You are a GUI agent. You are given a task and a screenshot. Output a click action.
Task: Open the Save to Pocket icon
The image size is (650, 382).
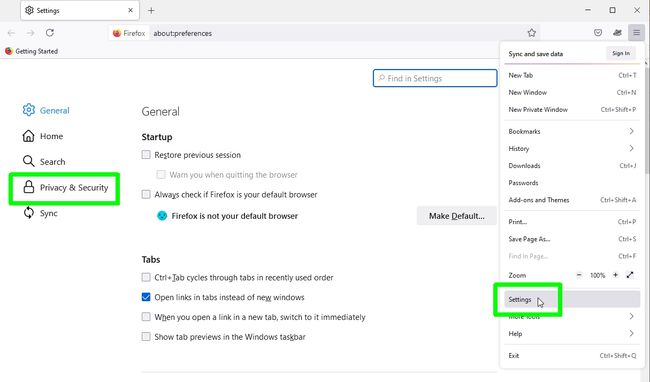(x=598, y=33)
